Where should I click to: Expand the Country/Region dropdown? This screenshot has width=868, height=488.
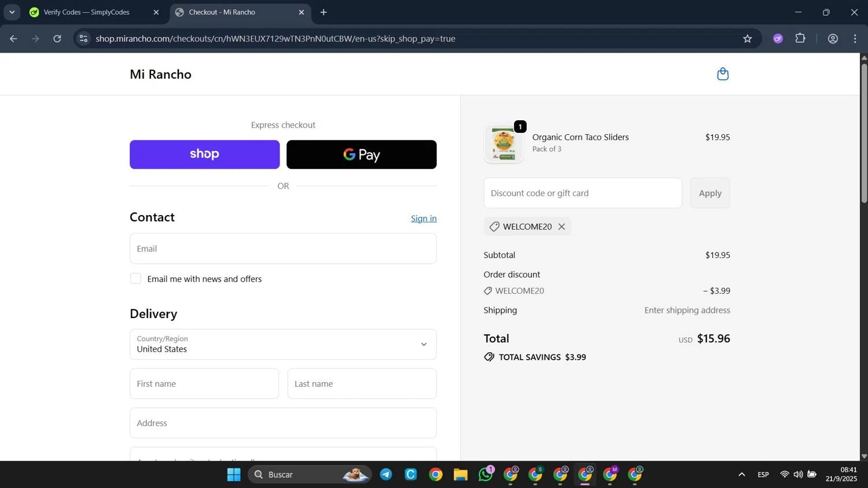pyautogui.click(x=283, y=344)
